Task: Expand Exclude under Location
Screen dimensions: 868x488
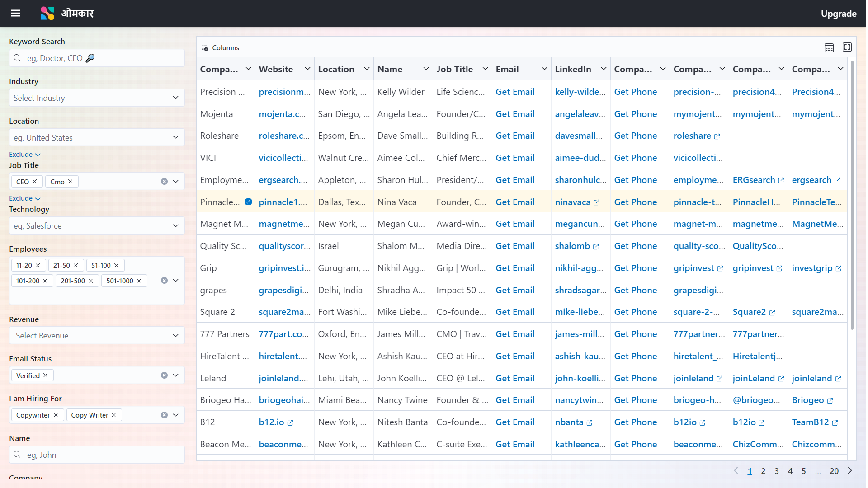Action: click(25, 154)
